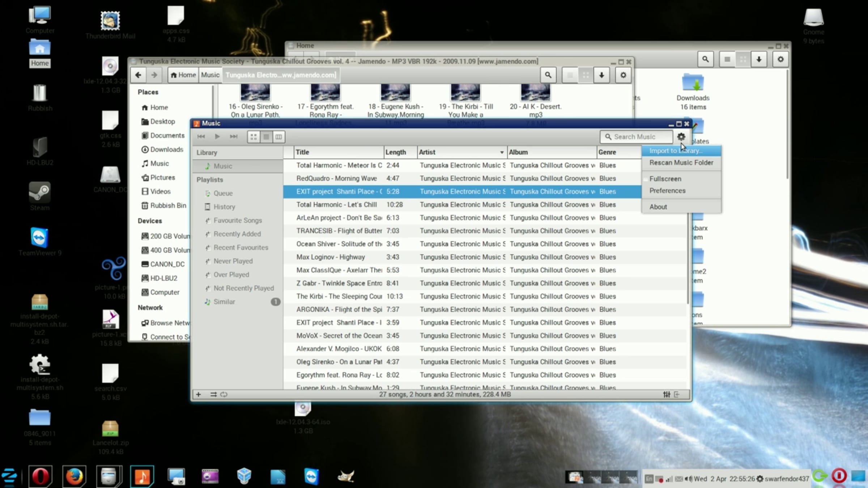Image resolution: width=868 pixels, height=488 pixels.
Task: Click the Home breadcrumb in Tunguska file window
Action: pos(183,75)
